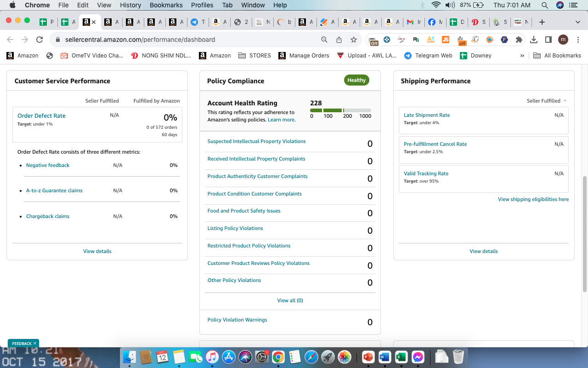
Task: Open the profile avatar 'm'
Action: coord(563,40)
